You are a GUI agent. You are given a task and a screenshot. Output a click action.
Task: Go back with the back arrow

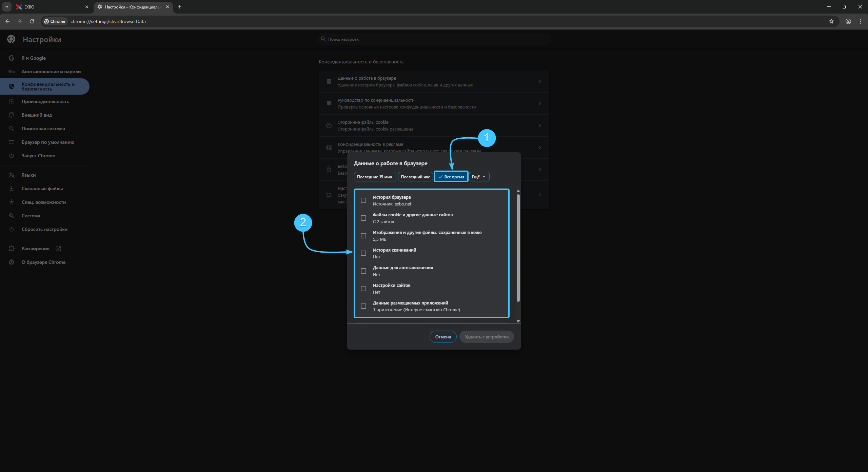pos(7,21)
